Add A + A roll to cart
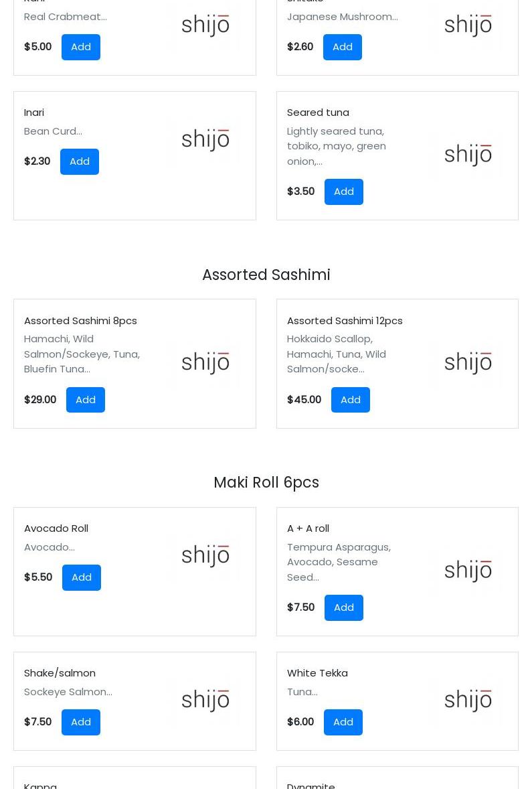The height and width of the screenshot is (789, 532). (343, 607)
